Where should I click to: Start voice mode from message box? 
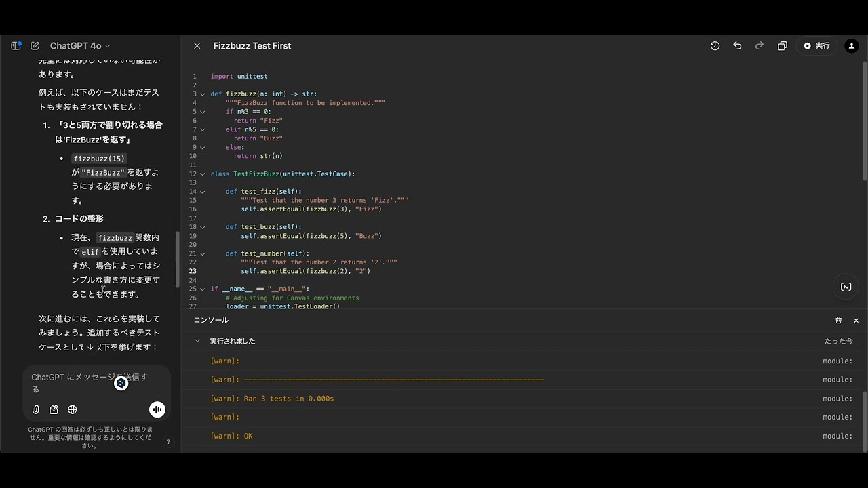pyautogui.click(x=157, y=409)
